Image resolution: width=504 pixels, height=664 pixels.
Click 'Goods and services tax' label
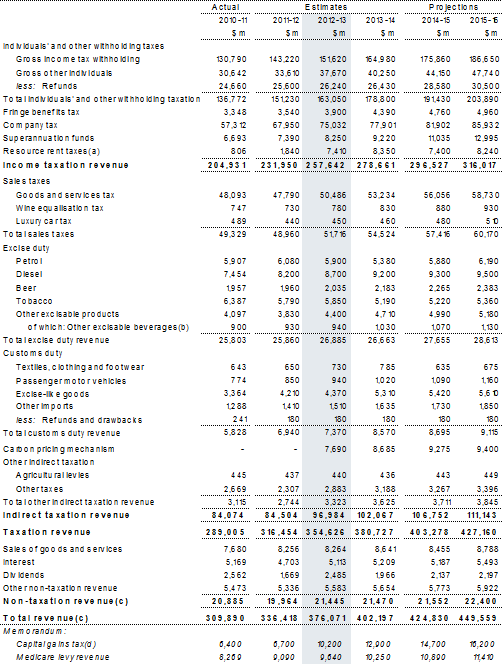tap(65, 195)
